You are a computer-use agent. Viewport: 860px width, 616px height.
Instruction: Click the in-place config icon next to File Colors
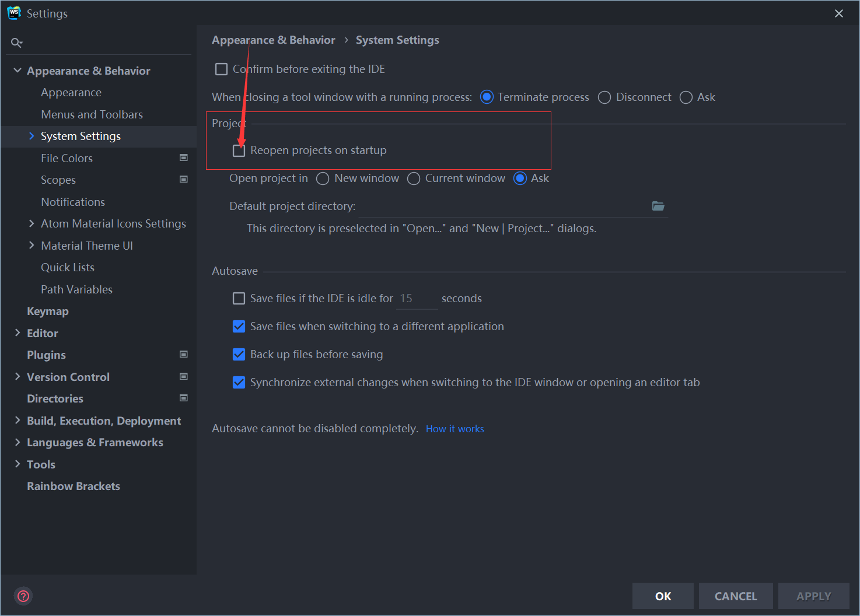183,157
